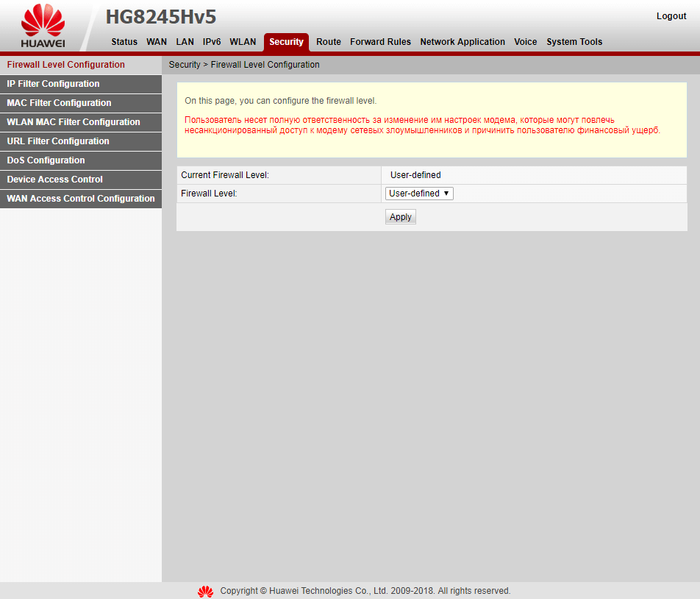Open the WAN settings tab

click(156, 42)
